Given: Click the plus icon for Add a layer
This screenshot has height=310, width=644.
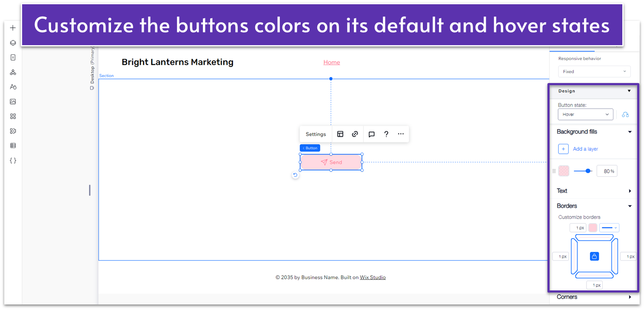Looking at the screenshot, I should point(563,149).
